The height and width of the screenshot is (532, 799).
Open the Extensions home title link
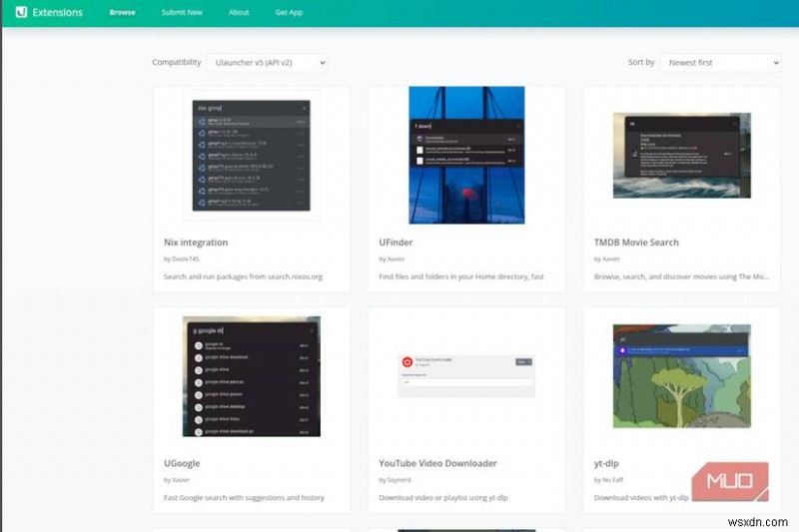57,12
